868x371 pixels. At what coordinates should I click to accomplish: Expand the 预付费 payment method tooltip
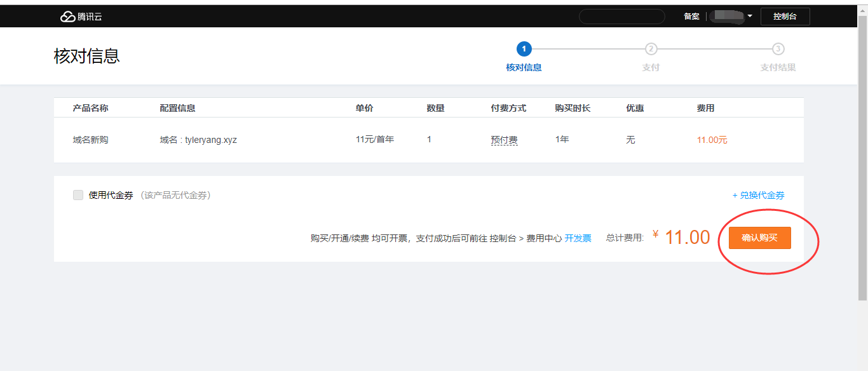[x=504, y=139]
